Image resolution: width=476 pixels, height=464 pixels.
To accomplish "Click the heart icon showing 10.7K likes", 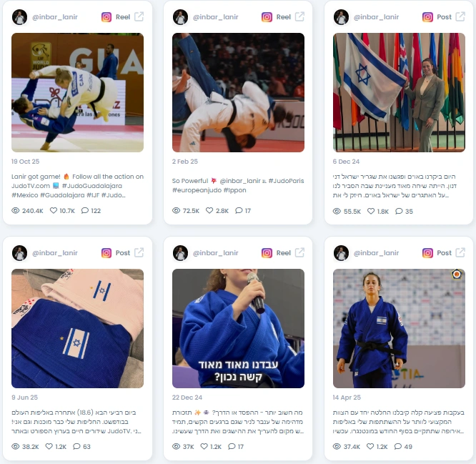I will 54,210.
